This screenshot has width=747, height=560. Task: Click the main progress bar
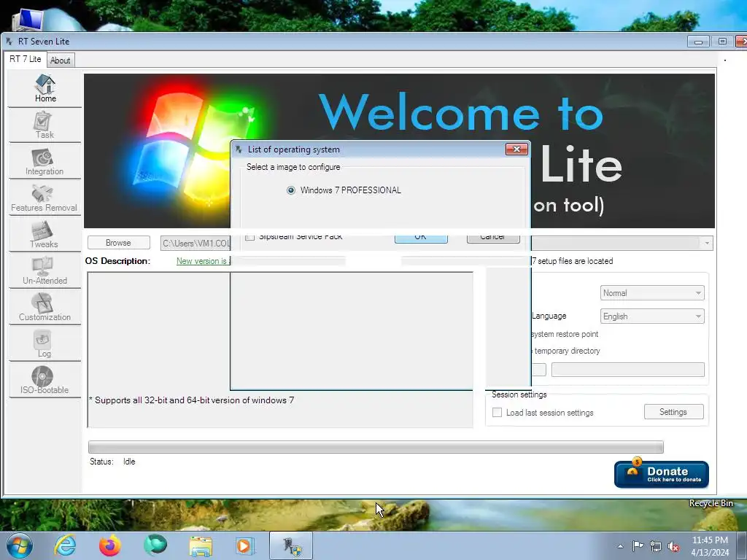pyautogui.click(x=376, y=447)
